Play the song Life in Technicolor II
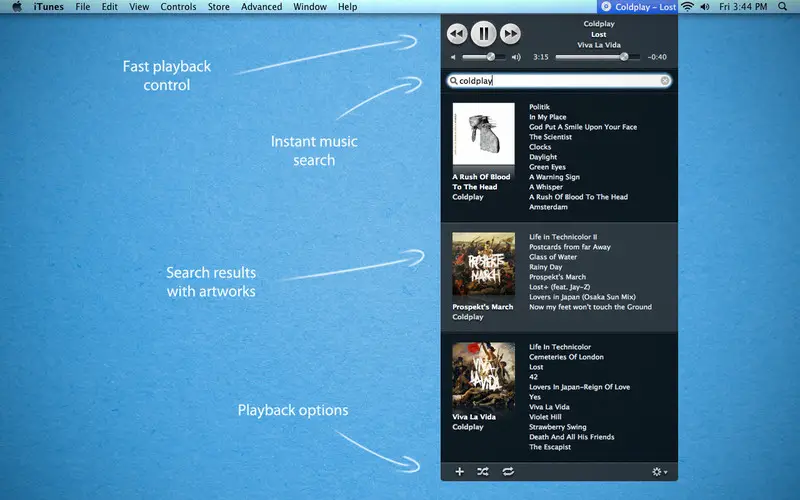Screen dimensions: 800x500 [x=563, y=237]
